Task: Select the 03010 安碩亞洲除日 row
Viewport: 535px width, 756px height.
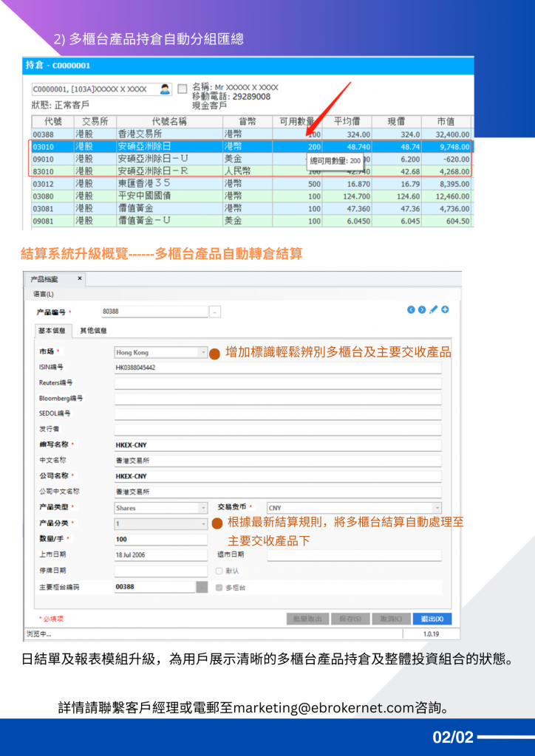Action: pos(251,147)
